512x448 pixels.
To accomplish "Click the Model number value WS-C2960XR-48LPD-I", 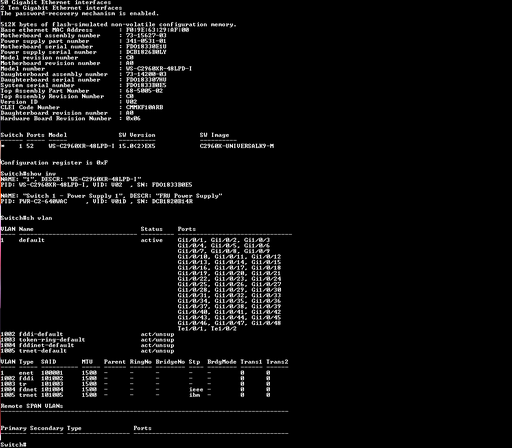I will click(159, 69).
